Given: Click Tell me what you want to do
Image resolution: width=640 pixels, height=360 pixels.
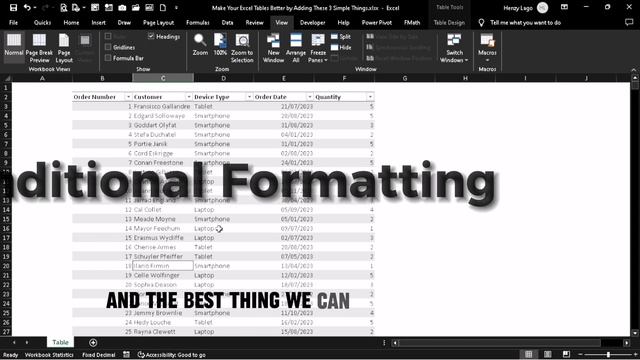Looking at the screenshot, I should click(x=525, y=22).
